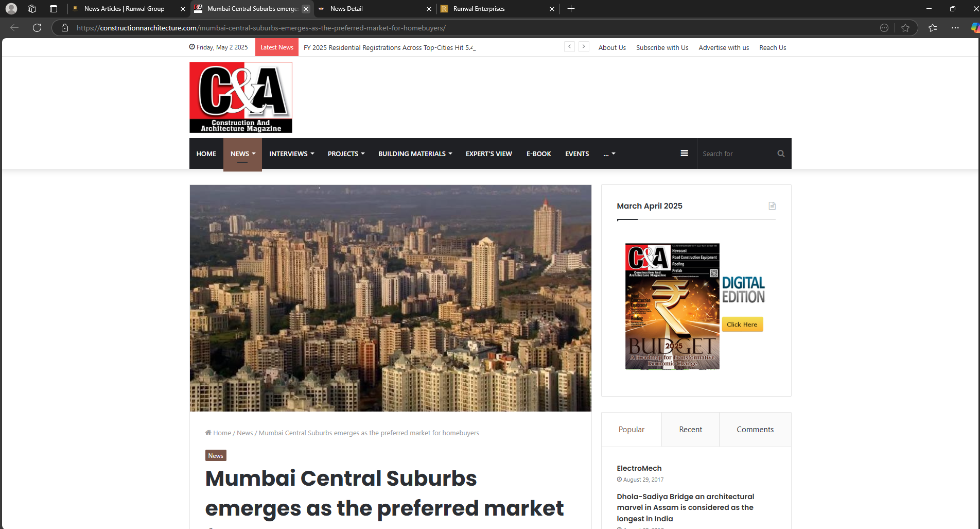Click the yellow Click Here button
This screenshot has width=980, height=529.
click(742, 325)
